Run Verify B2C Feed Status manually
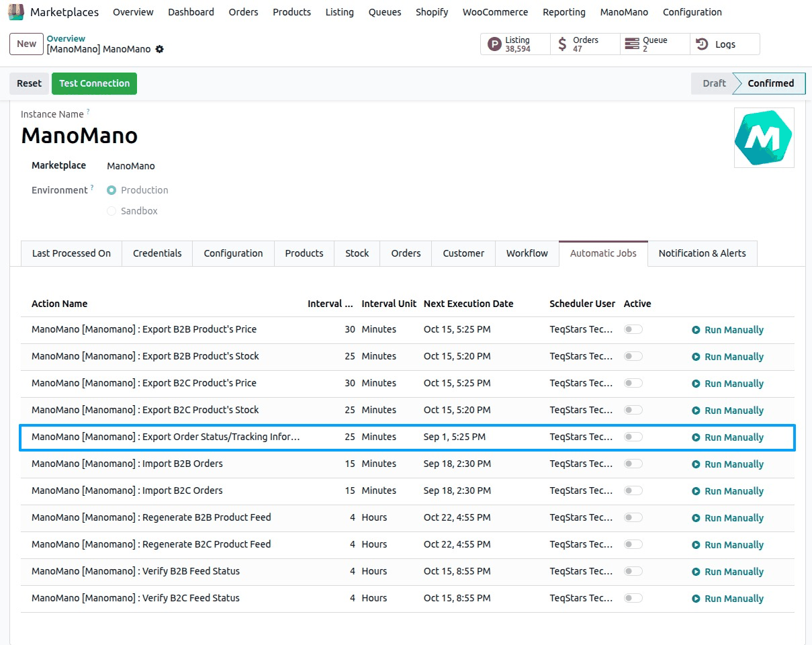This screenshot has height=645, width=812. pos(728,599)
